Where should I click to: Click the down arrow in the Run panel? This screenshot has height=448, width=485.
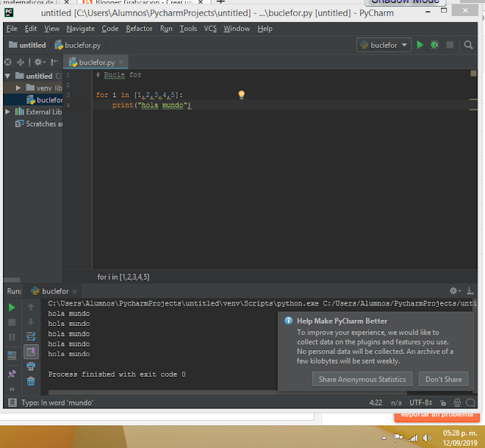pos(30,321)
